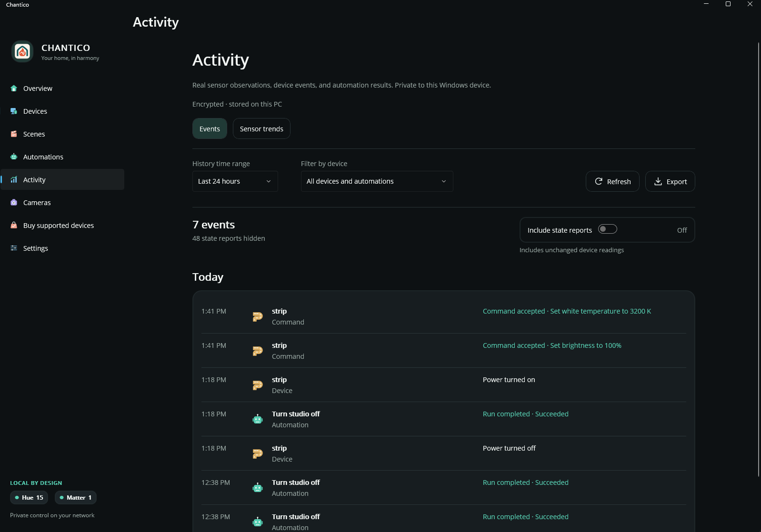Click the robot icon beside the first 12:38 PM Turn studio off event
The height and width of the screenshot is (532, 761).
258,488
